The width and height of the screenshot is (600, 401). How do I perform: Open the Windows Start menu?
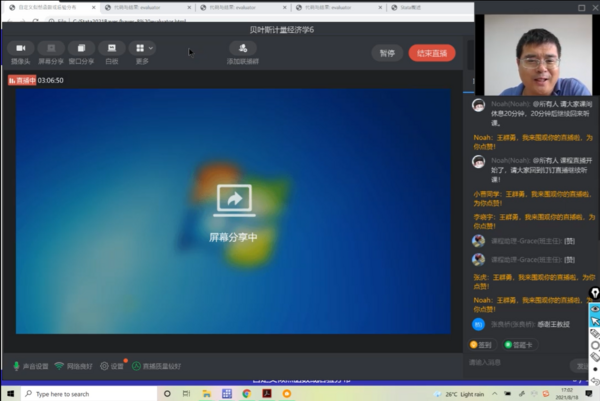pyautogui.click(x=11, y=394)
